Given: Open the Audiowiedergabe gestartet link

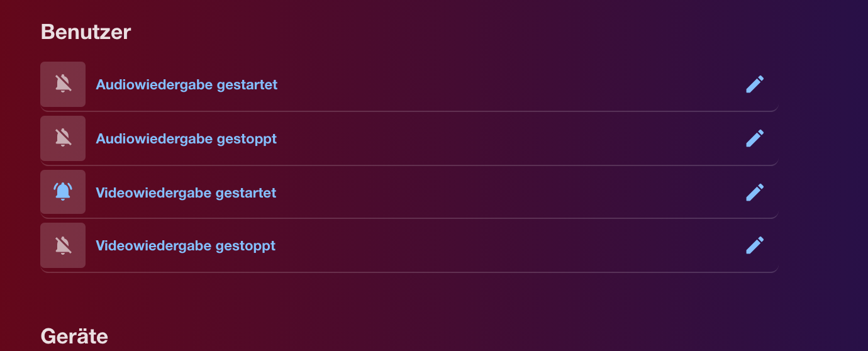Looking at the screenshot, I should tap(186, 84).
